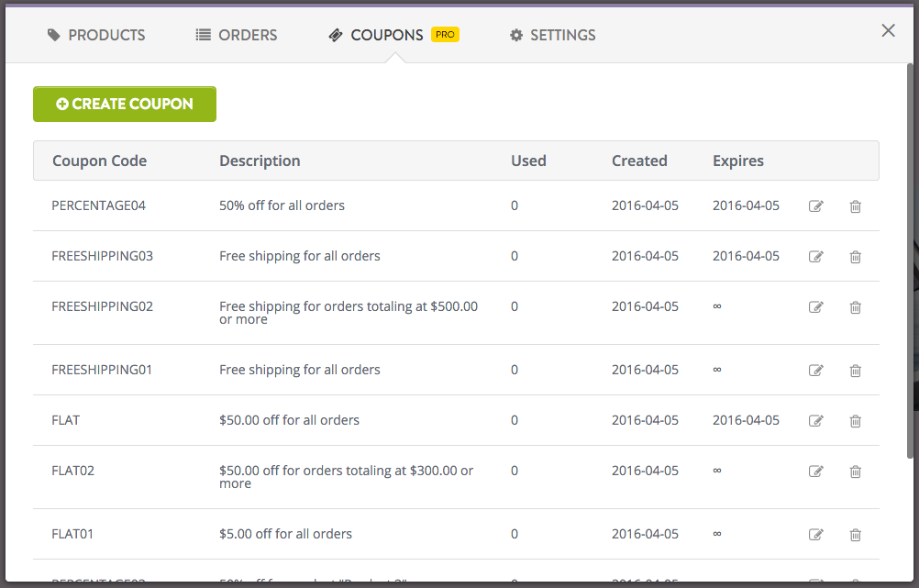Screen dimensions: 919x588
Task: Delete the FLAT01 coupon
Action: point(855,534)
